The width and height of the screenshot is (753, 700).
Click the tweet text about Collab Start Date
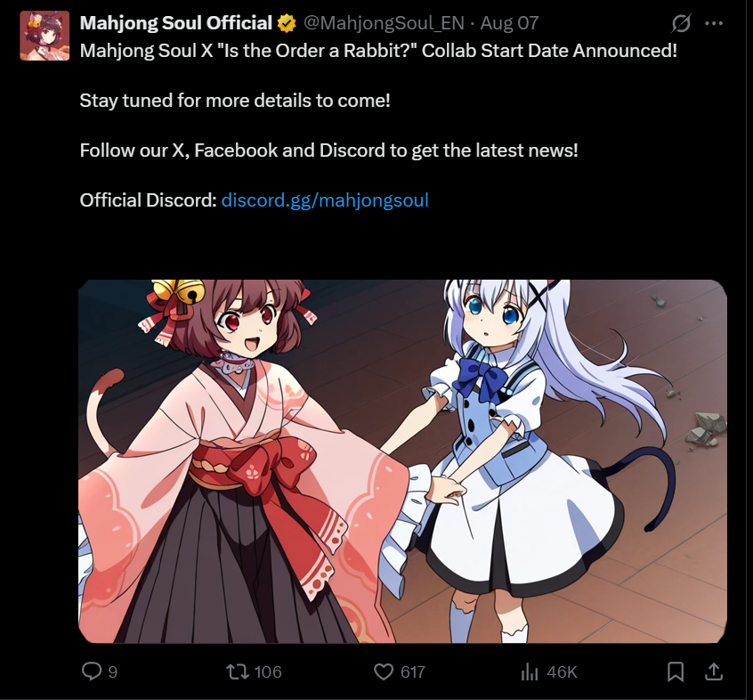pyautogui.click(x=378, y=51)
